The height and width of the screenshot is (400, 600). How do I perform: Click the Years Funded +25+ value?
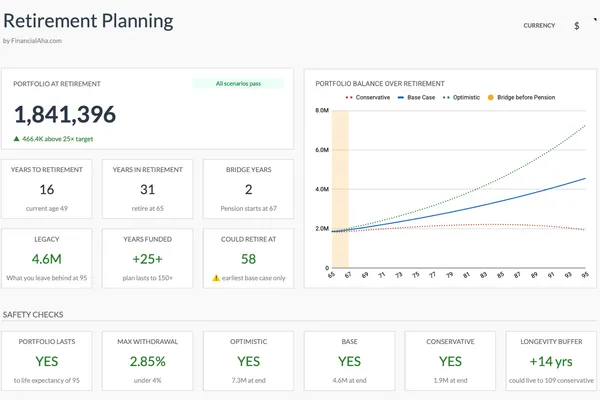147,258
